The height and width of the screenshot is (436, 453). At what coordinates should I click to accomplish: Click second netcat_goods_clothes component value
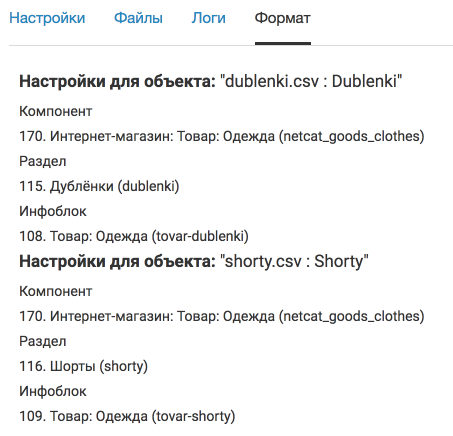pyautogui.click(x=222, y=316)
